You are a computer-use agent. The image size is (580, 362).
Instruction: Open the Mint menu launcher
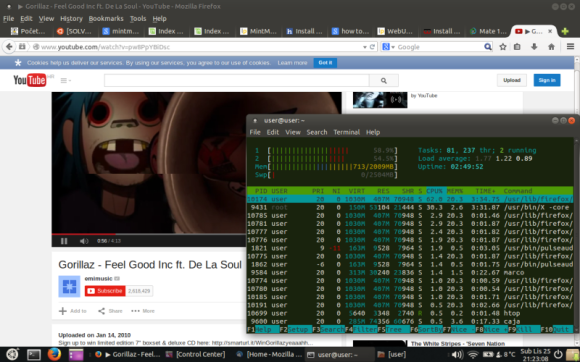point(12,354)
